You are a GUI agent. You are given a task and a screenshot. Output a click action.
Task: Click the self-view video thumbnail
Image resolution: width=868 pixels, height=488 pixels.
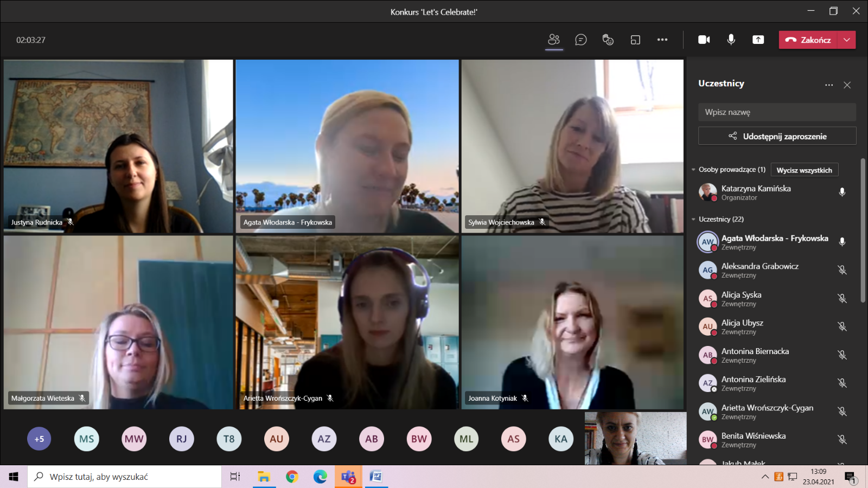click(x=635, y=438)
